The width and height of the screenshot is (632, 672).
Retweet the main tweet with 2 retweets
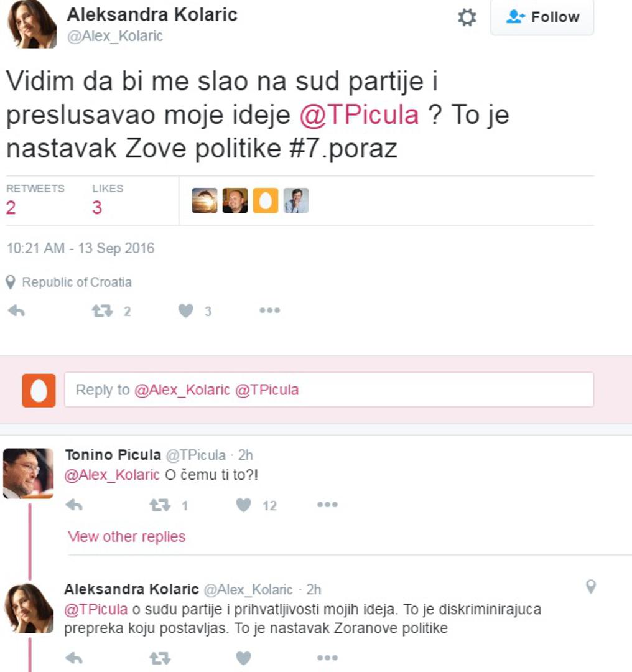(102, 310)
